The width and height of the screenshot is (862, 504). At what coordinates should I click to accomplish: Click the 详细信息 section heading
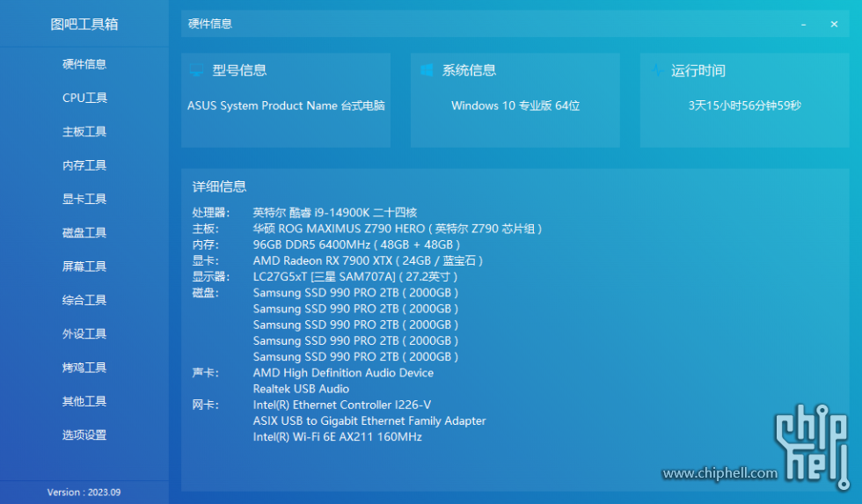219,186
